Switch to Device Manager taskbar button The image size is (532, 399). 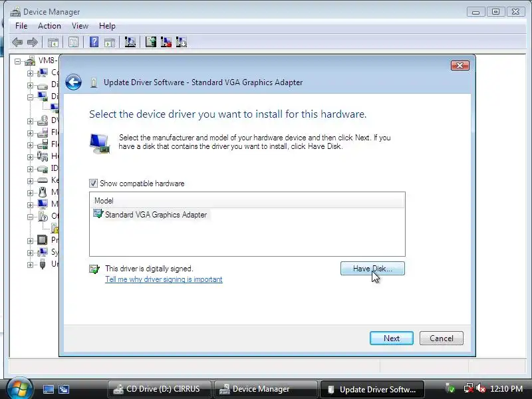pos(265,389)
